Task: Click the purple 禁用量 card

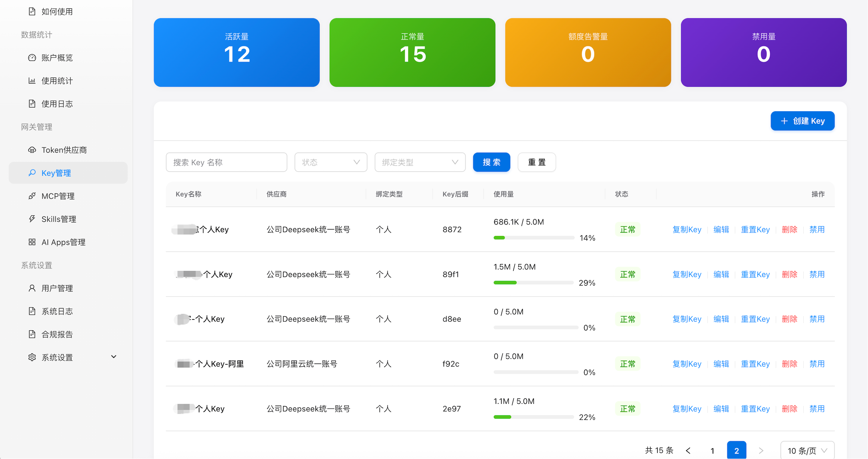Action: click(x=764, y=52)
